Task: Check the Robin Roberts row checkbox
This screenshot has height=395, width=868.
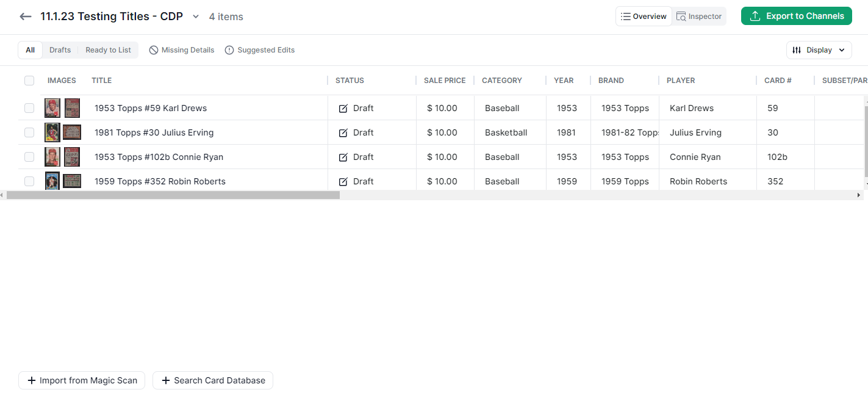Action: pyautogui.click(x=29, y=181)
